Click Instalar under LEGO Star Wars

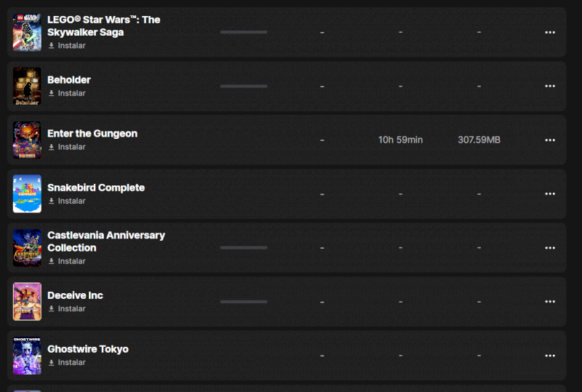(x=67, y=46)
